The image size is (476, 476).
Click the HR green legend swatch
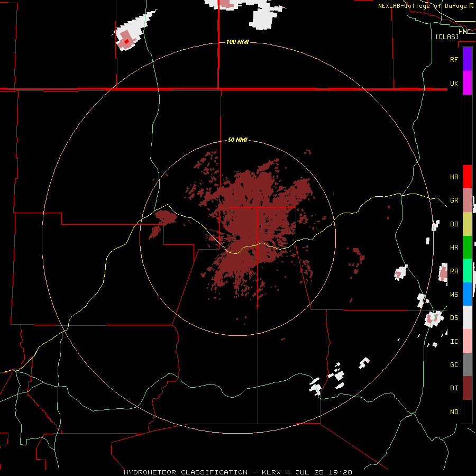point(467,247)
